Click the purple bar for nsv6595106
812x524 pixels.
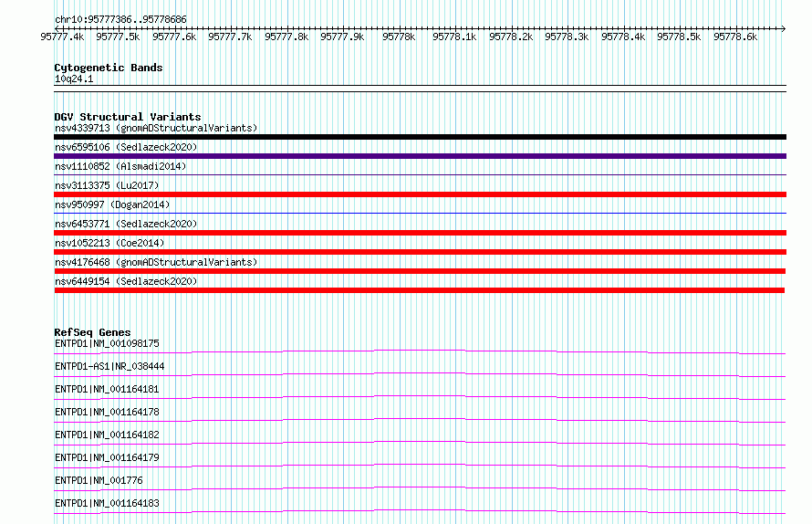[420, 156]
